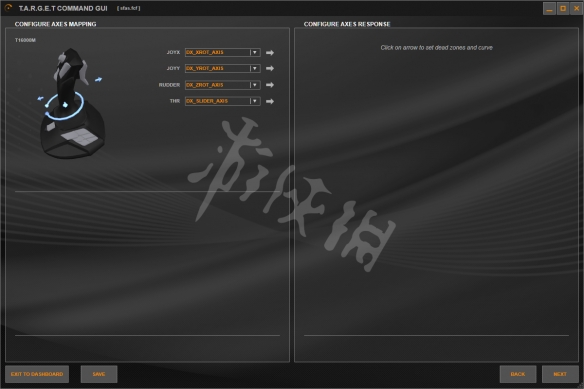Select the DX_XROT_AXIS combo box field
The width and height of the screenshot is (584, 389).
click(222, 53)
